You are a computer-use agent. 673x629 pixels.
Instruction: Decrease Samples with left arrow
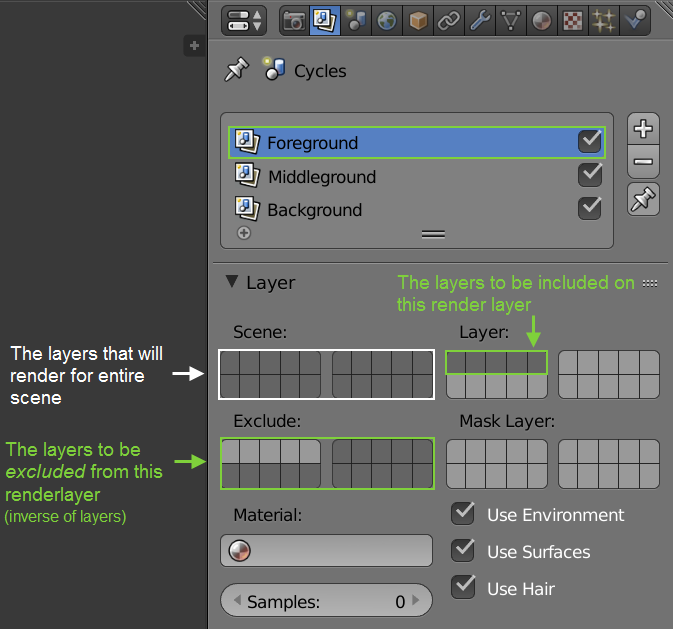coord(237,600)
